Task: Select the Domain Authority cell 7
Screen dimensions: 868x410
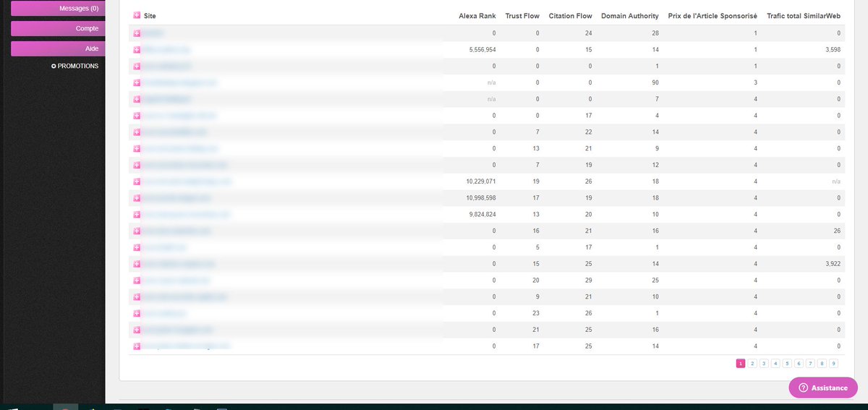Action: [657, 99]
